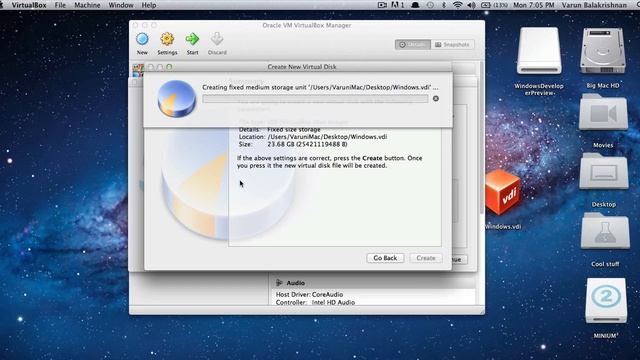The height and width of the screenshot is (360, 640).
Task: Click the disk pie icon beside the progress bar
Action: [x=176, y=99]
